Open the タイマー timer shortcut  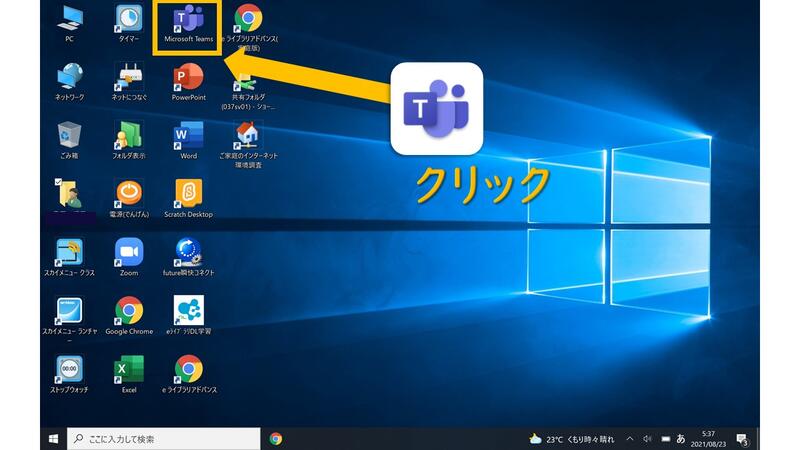(x=129, y=20)
